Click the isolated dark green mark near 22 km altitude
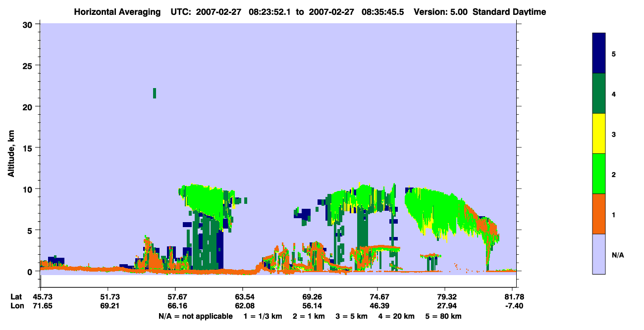The image size is (644, 330). (x=155, y=93)
